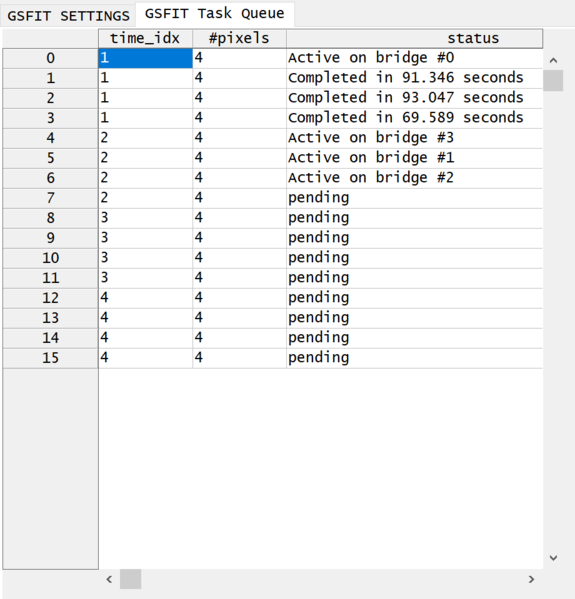Select row header 2
The image size is (575, 599).
(x=50, y=98)
